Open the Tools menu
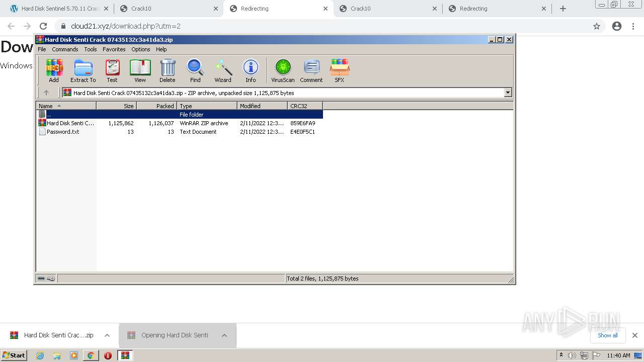 pyautogui.click(x=91, y=49)
